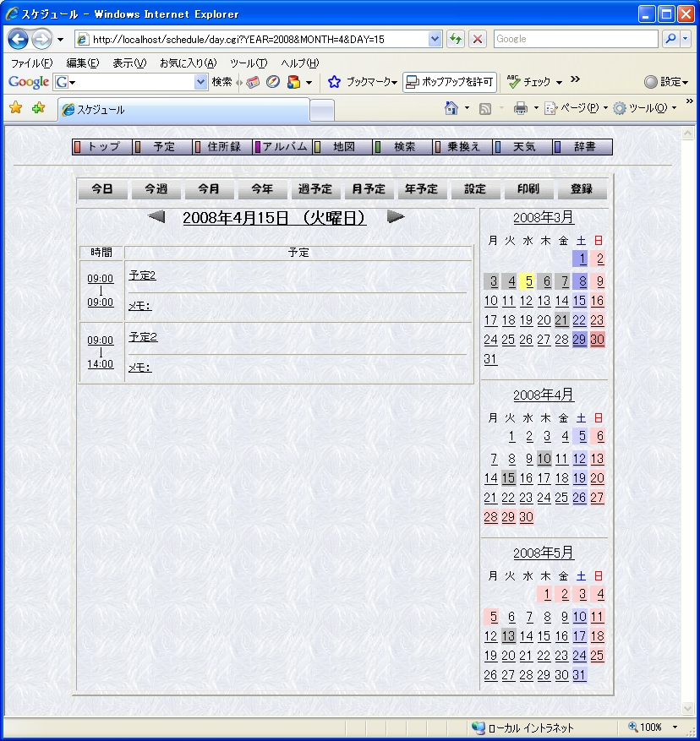Click the scrollbar down arrow
Image resolution: width=700 pixels, height=741 pixels.
(x=687, y=708)
